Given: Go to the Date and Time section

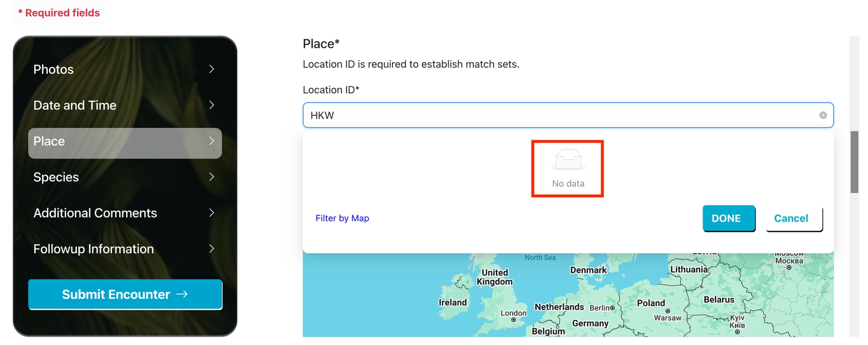Looking at the screenshot, I should [x=125, y=105].
